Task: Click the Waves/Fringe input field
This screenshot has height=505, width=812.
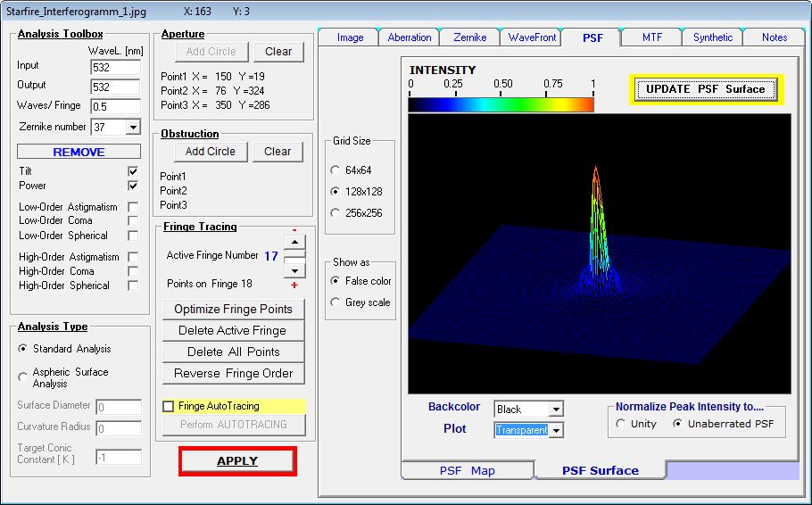Action: 115,107
